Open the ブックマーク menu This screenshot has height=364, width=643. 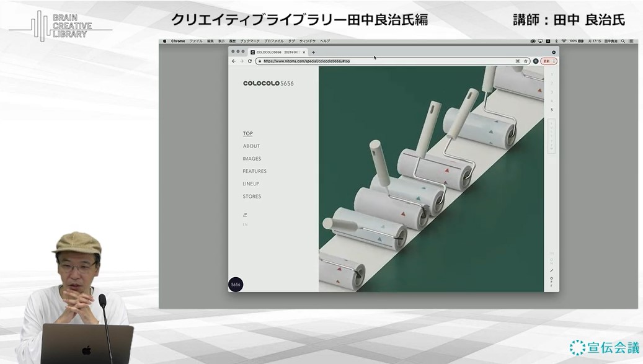pyautogui.click(x=250, y=41)
